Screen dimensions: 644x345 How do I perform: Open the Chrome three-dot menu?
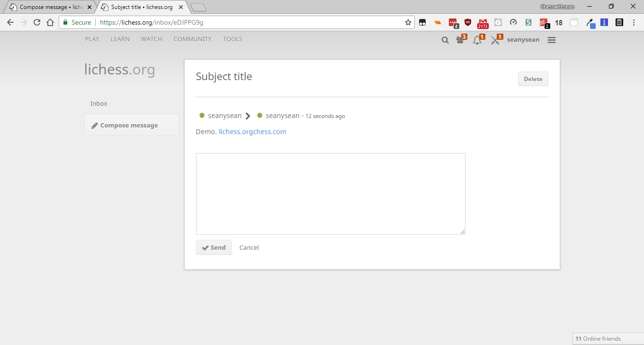click(x=634, y=22)
